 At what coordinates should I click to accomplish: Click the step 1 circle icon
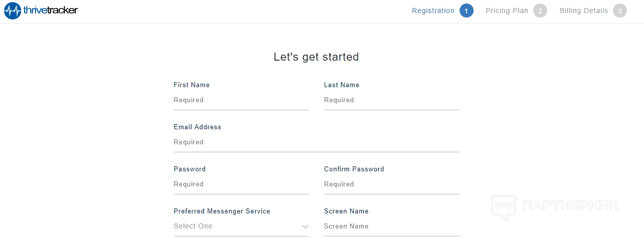(x=466, y=11)
